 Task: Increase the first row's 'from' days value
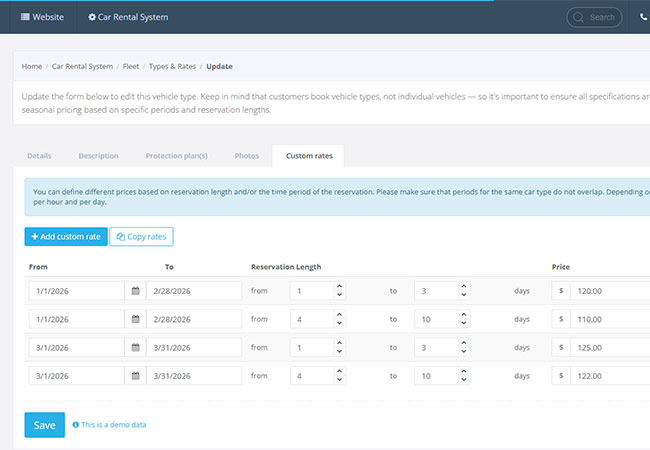pyautogui.click(x=340, y=286)
